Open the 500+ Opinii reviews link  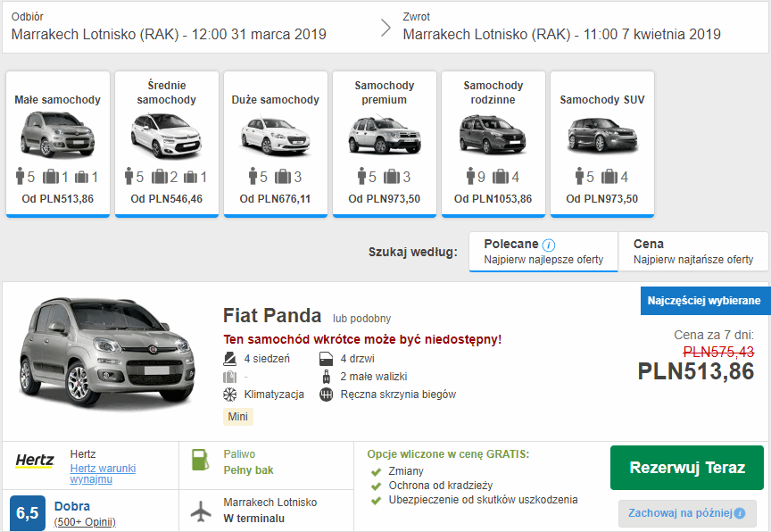(x=85, y=521)
